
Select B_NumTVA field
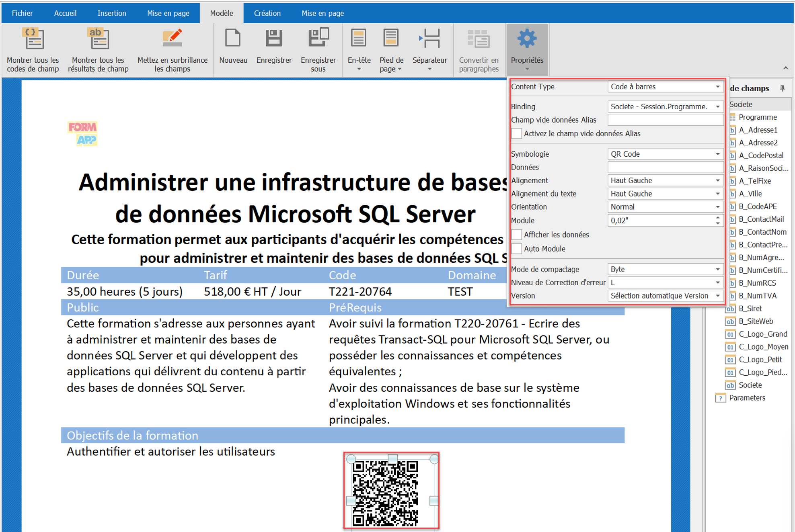(x=758, y=296)
